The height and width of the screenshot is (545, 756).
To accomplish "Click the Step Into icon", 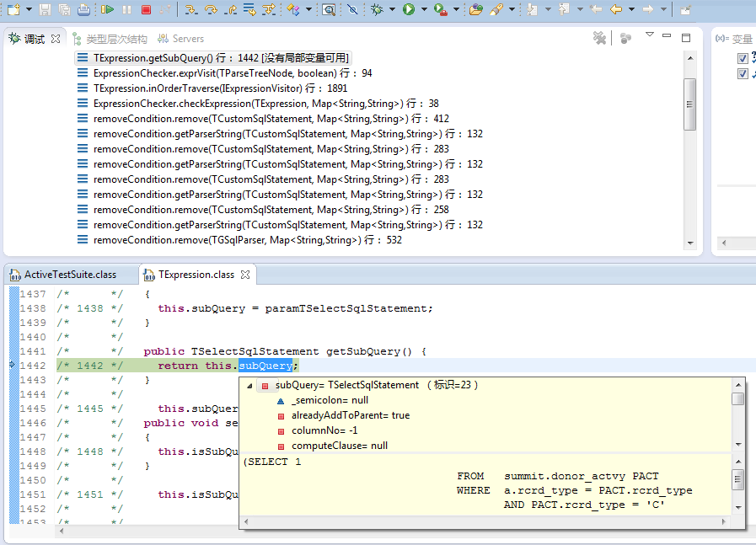I will [191, 9].
